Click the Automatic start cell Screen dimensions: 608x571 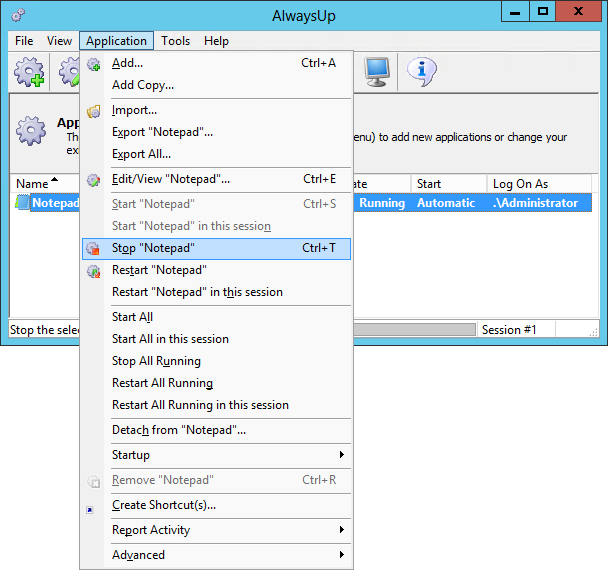[446, 203]
